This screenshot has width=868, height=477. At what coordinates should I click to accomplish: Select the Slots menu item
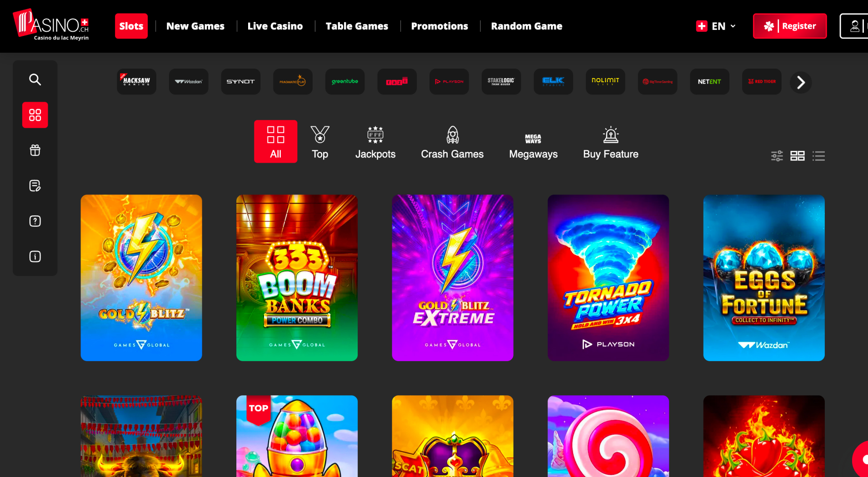[131, 26]
